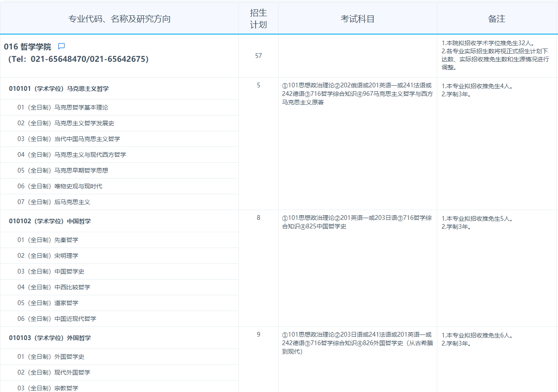
Task: Select direction 06 中国近现代哲学
Action: (57, 319)
